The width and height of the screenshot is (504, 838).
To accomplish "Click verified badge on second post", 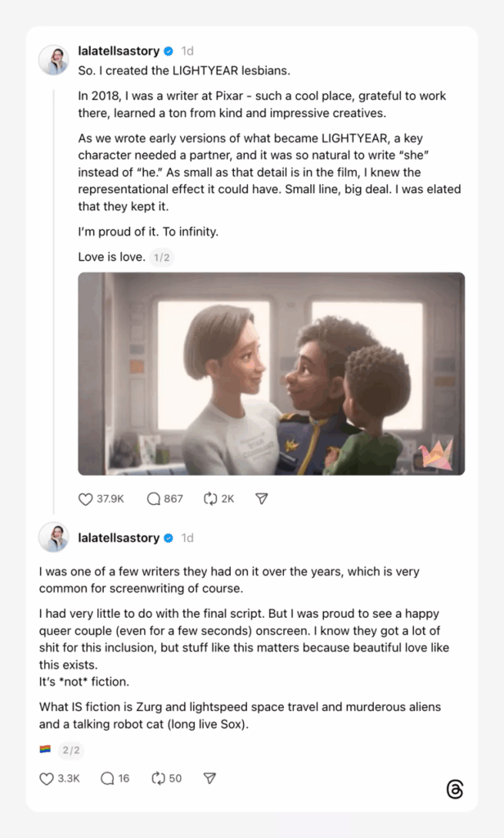I will [x=169, y=538].
